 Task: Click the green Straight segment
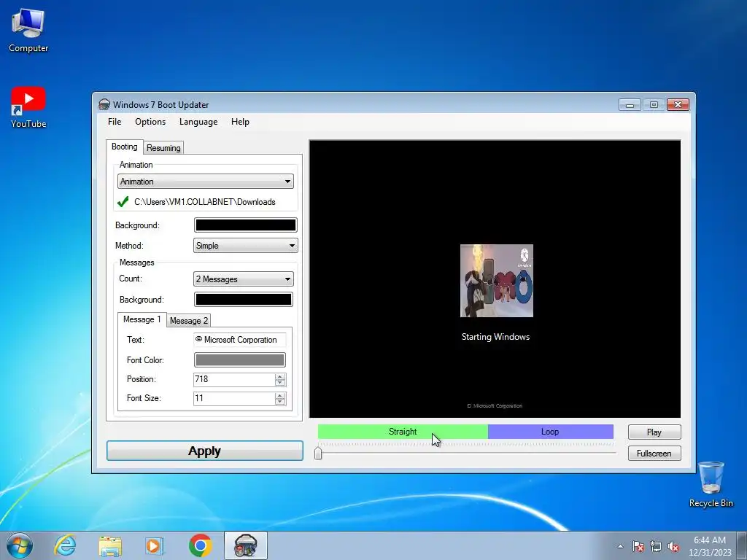point(403,432)
